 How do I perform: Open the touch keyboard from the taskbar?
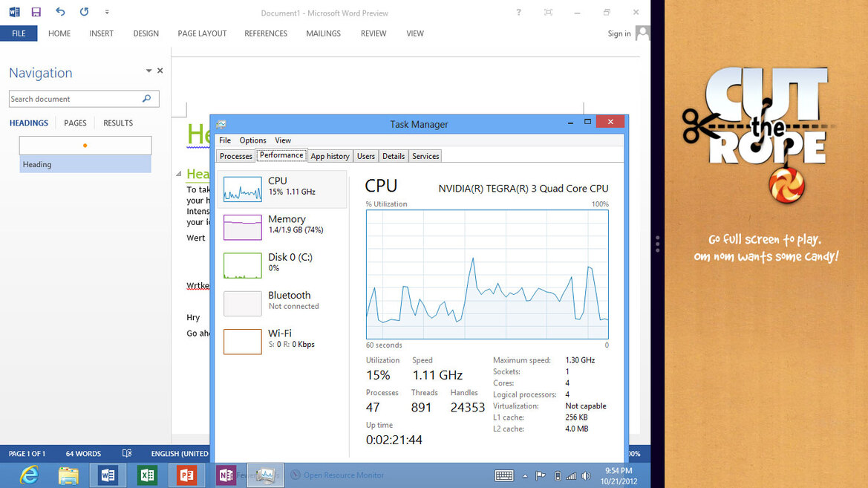pyautogui.click(x=503, y=475)
